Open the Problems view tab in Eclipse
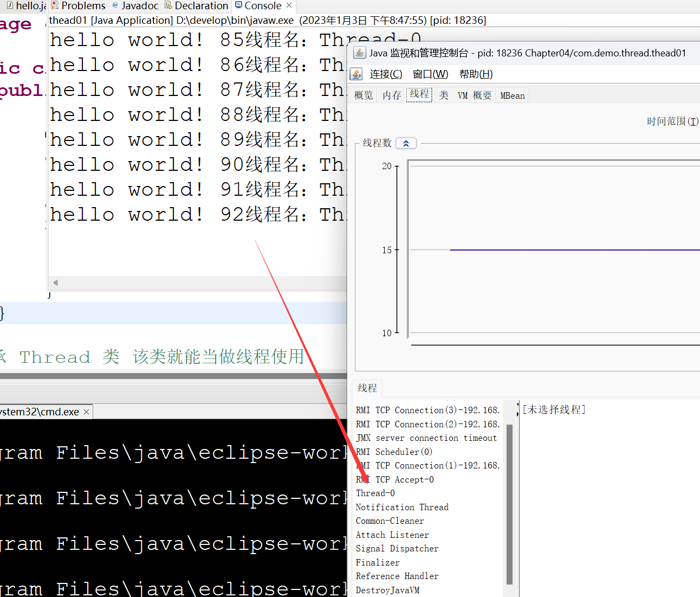 click(78, 6)
